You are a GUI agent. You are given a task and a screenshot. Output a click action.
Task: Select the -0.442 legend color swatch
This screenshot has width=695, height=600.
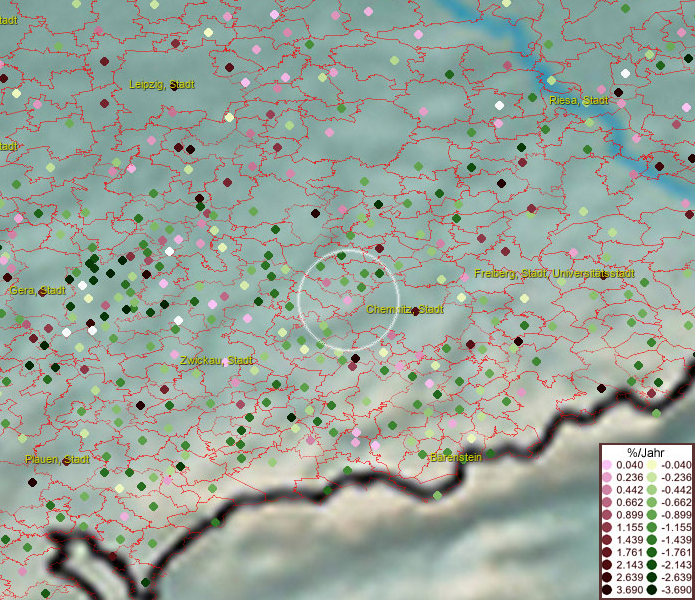click(652, 490)
